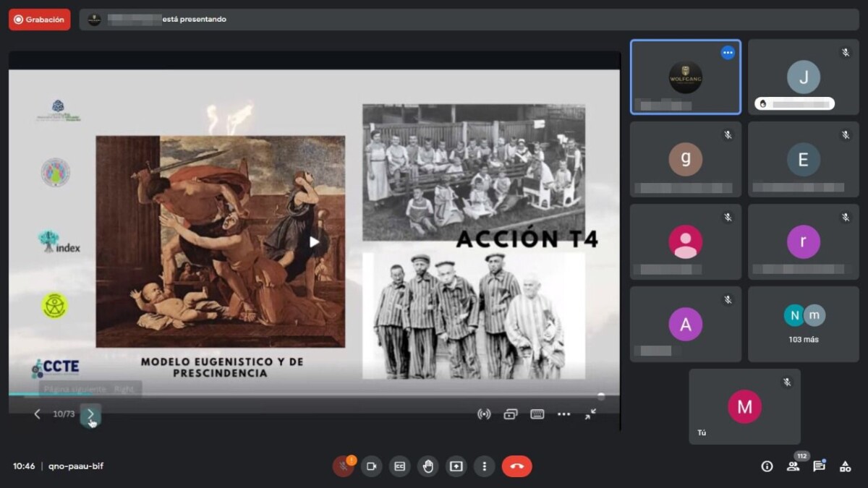
Task: Select your own 'Tú' tile
Action: tap(744, 406)
